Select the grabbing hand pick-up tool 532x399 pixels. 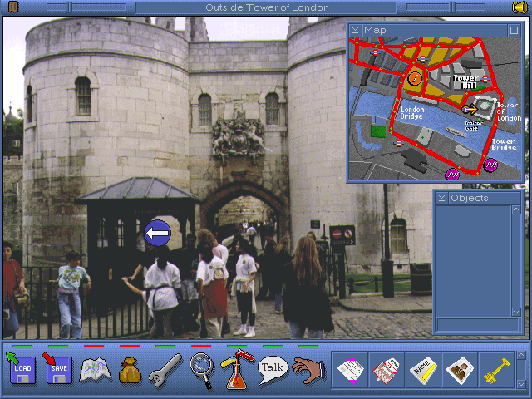point(308,370)
